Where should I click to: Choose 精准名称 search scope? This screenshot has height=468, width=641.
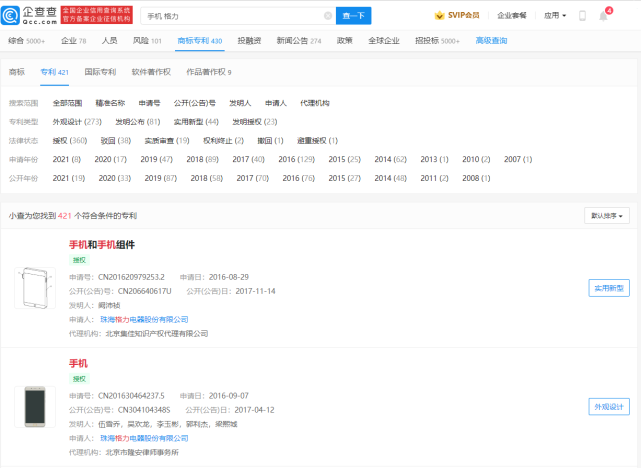pyautogui.click(x=110, y=103)
